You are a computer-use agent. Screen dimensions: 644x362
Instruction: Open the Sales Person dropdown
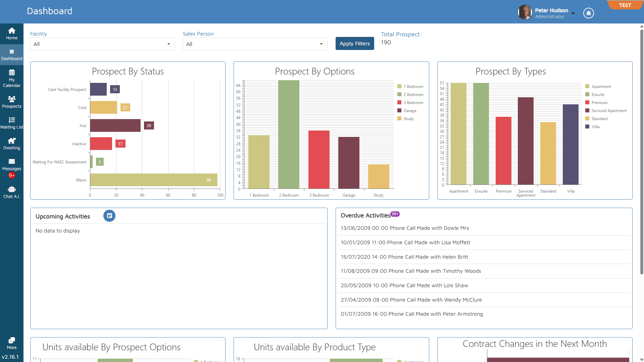coord(255,44)
